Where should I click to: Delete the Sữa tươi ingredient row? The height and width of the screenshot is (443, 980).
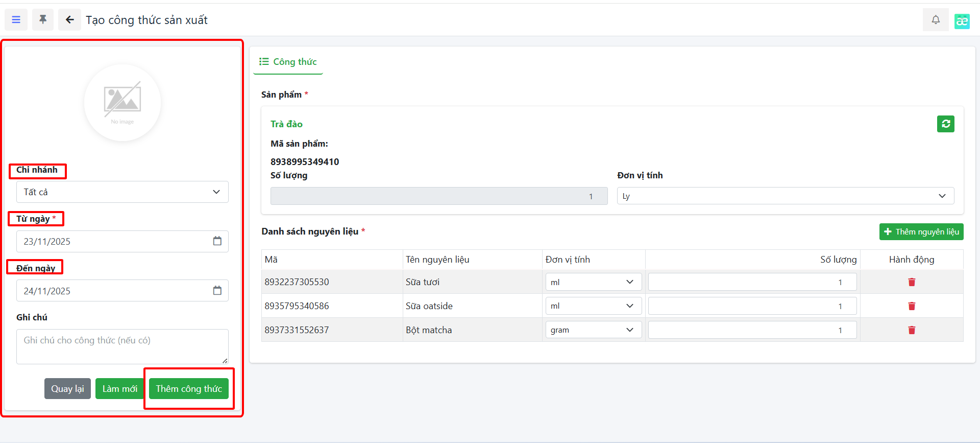(x=911, y=282)
